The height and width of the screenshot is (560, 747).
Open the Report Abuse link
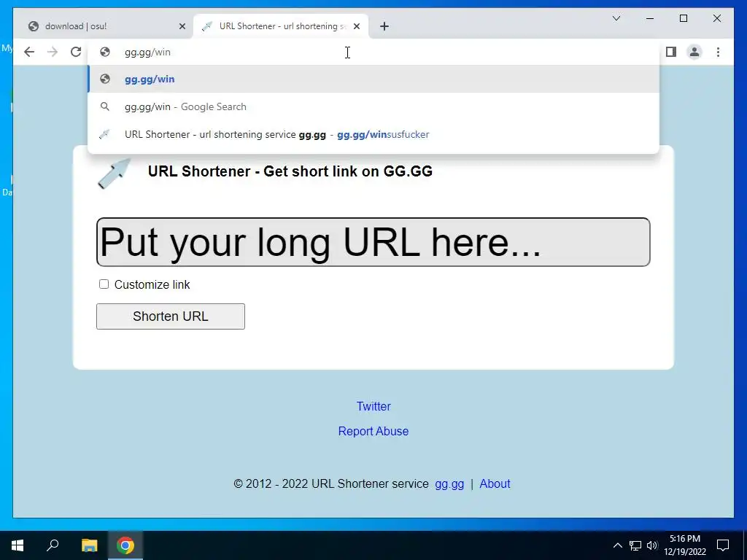click(x=373, y=431)
